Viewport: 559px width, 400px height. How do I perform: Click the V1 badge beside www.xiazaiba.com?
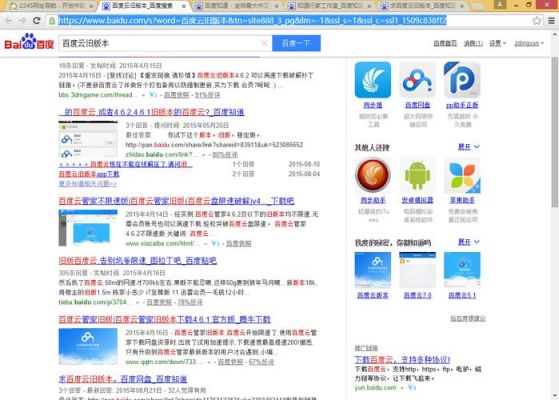tap(215, 243)
